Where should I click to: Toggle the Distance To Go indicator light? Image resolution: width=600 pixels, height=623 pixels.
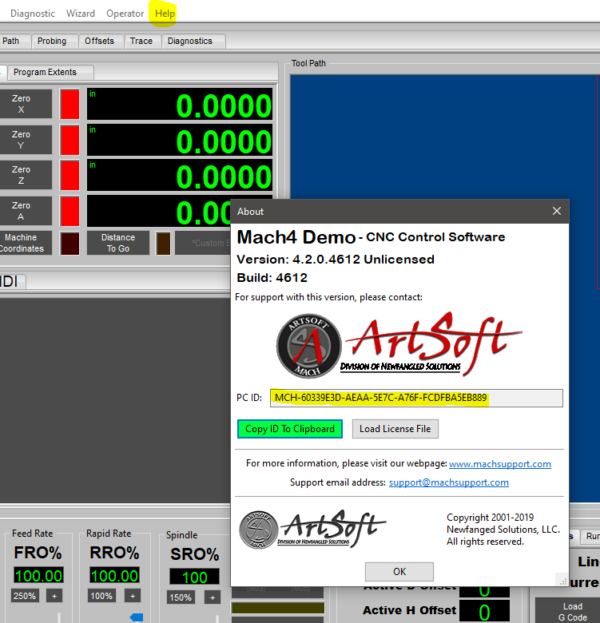coord(163,243)
